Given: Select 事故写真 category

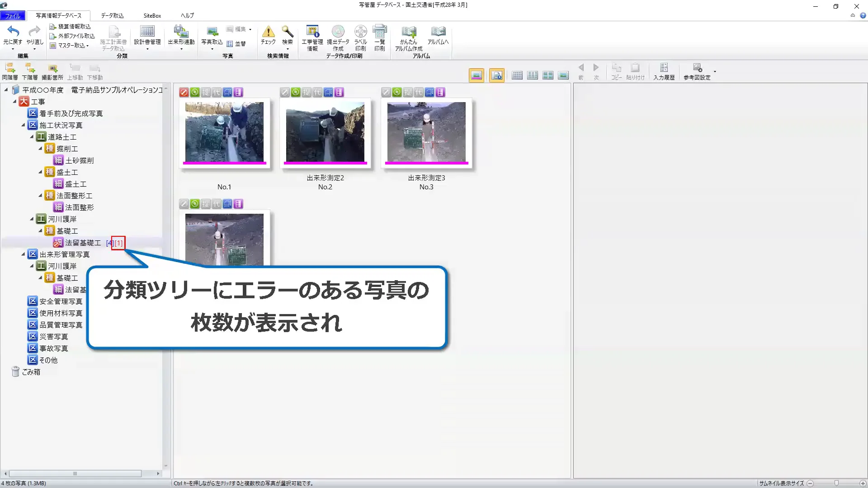Looking at the screenshot, I should pos(48,348).
